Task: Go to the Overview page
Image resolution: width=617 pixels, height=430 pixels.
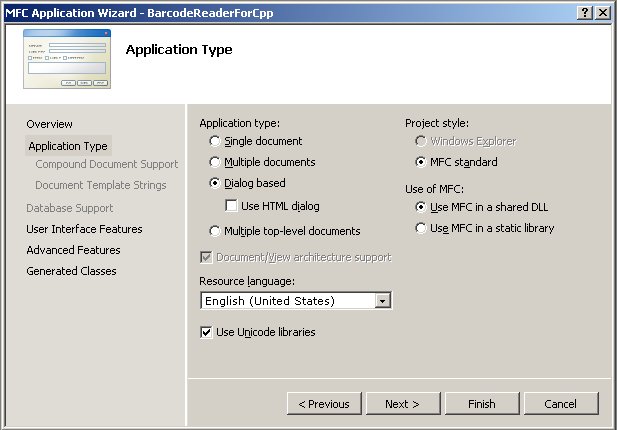Action: click(49, 124)
